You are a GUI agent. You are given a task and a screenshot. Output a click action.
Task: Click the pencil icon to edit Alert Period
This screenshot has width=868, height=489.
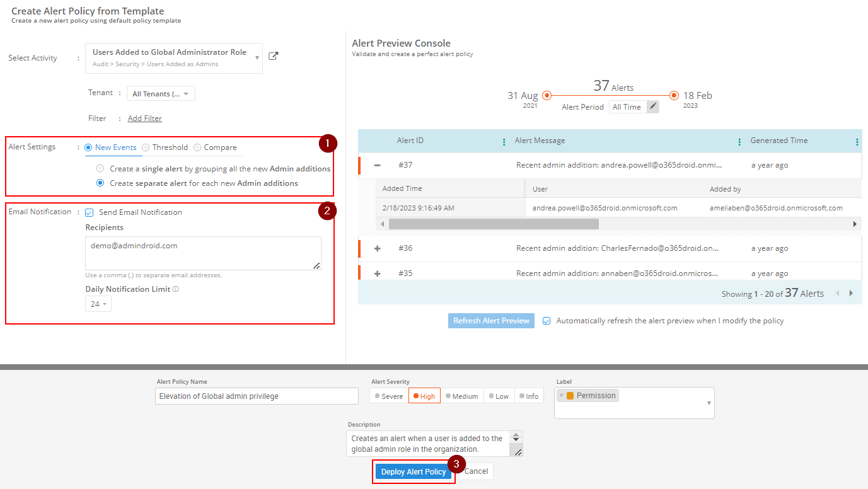[653, 106]
